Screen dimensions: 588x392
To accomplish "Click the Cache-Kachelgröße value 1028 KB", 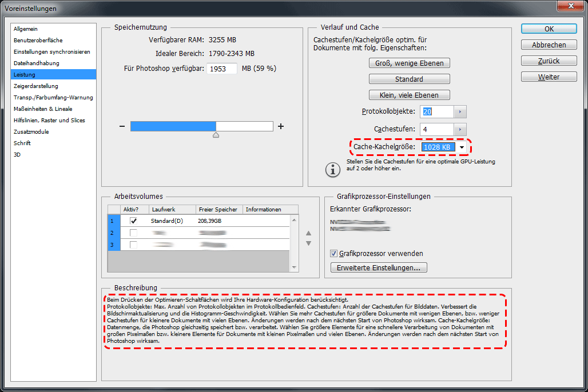I will (x=438, y=147).
